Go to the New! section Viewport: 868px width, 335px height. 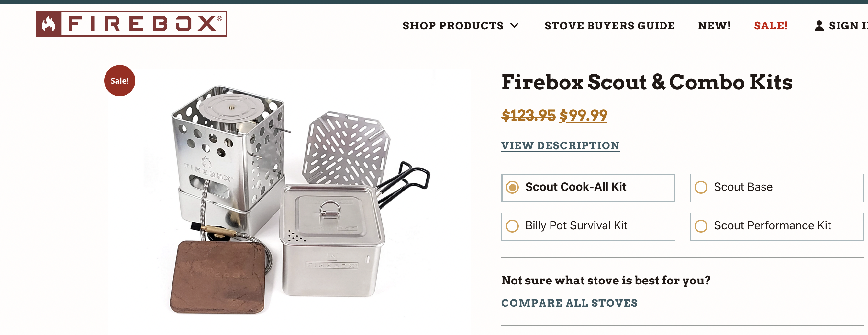click(714, 26)
